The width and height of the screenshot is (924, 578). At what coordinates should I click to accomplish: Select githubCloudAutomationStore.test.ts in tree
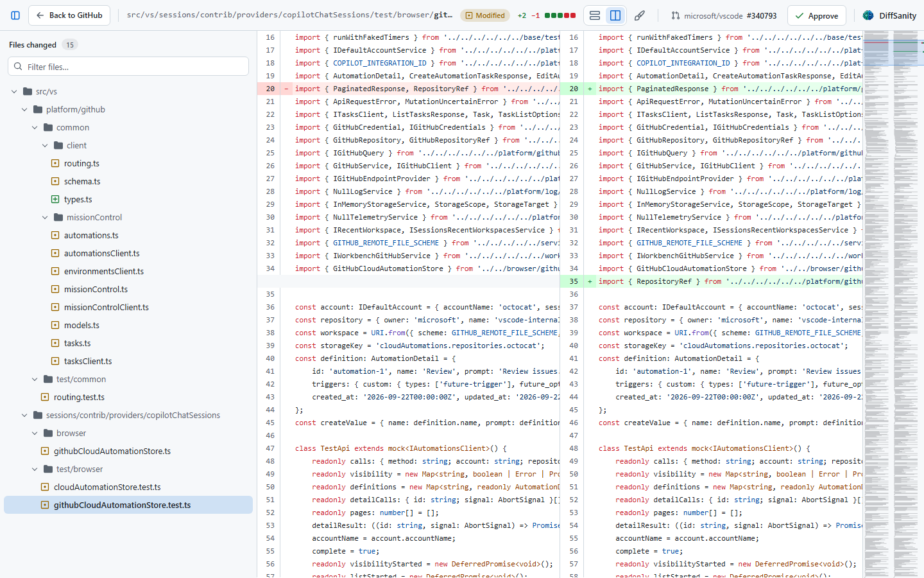point(128,505)
